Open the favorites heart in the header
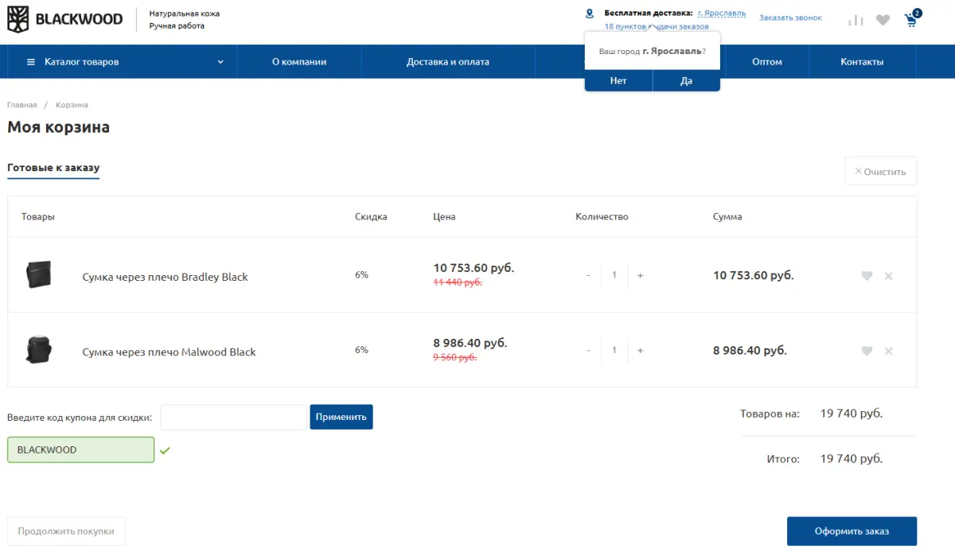Screen dimensions: 955x560 tap(883, 20)
